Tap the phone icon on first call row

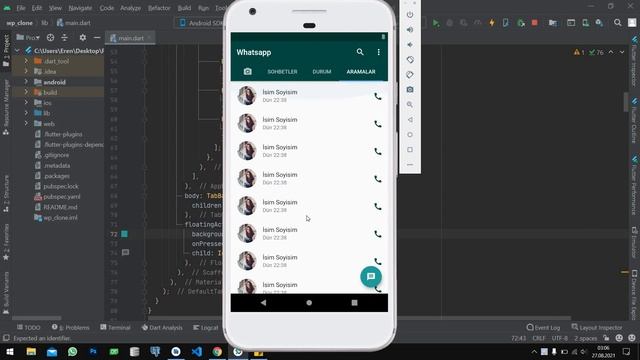[x=378, y=96]
